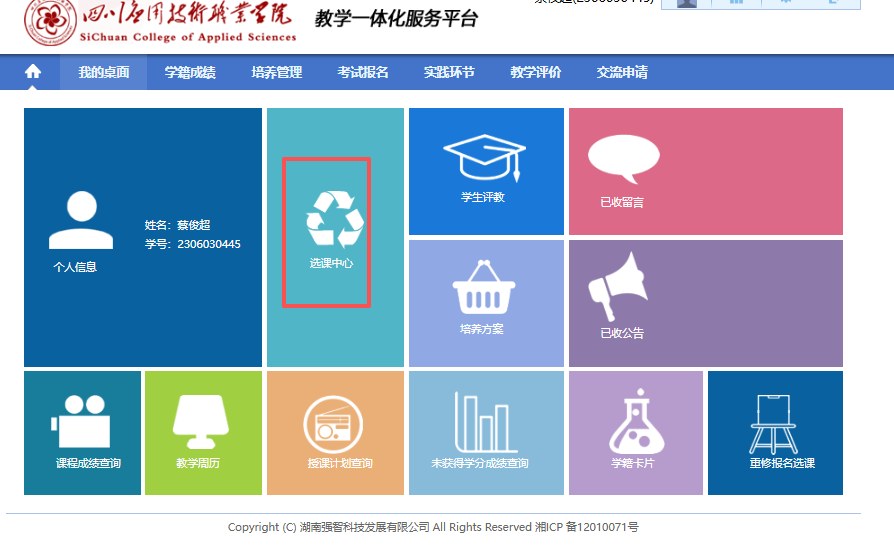Open the 培养管理 menu
Screen dimensions: 894x549
tap(277, 72)
